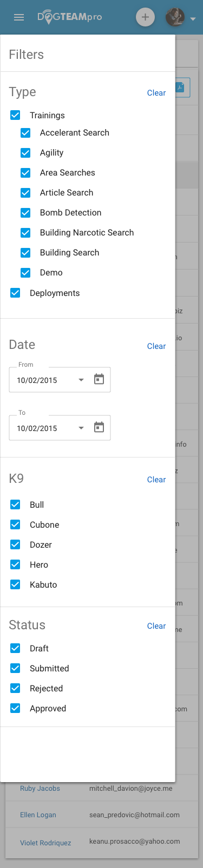This screenshot has height=868, width=203.
Task: Open the user avatar profile picture
Action: (x=175, y=17)
